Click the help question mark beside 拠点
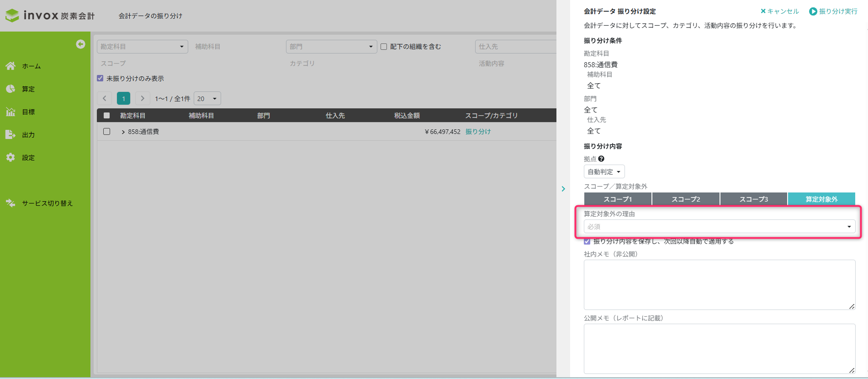Viewport: 868px width, 379px height. [601, 159]
